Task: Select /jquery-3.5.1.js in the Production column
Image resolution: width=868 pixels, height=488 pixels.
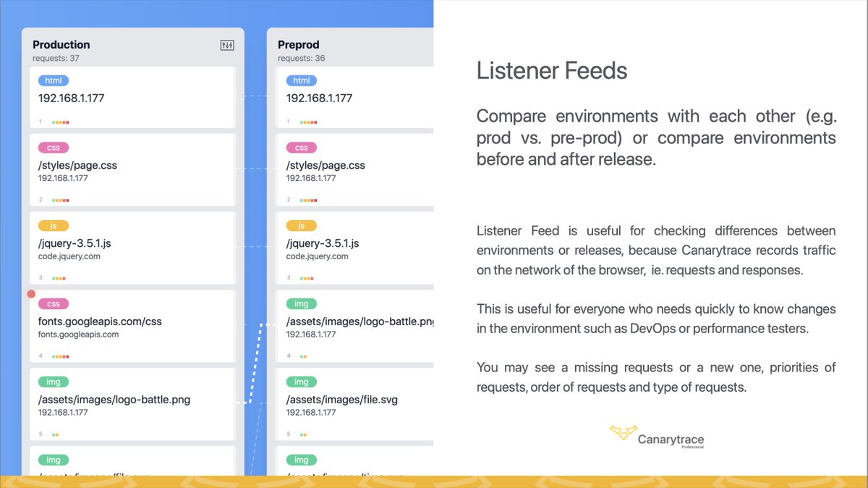Action: pyautogui.click(x=75, y=243)
